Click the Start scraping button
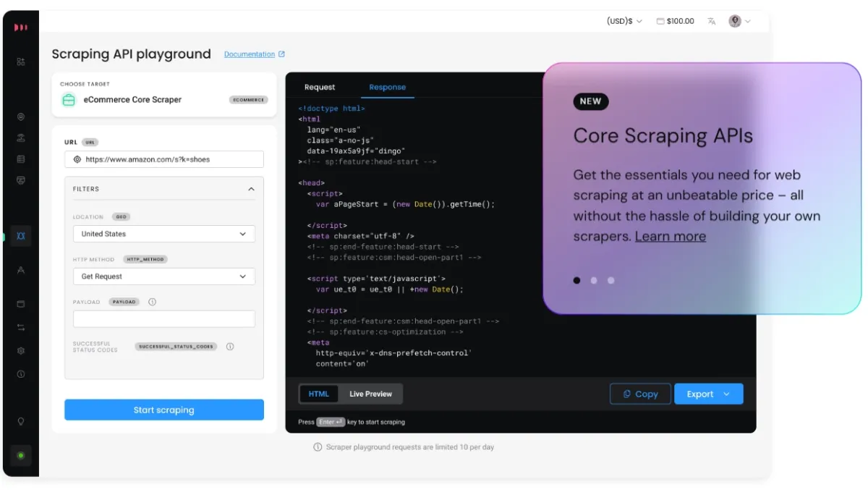Viewport: 868px width, 490px height. [x=164, y=410]
